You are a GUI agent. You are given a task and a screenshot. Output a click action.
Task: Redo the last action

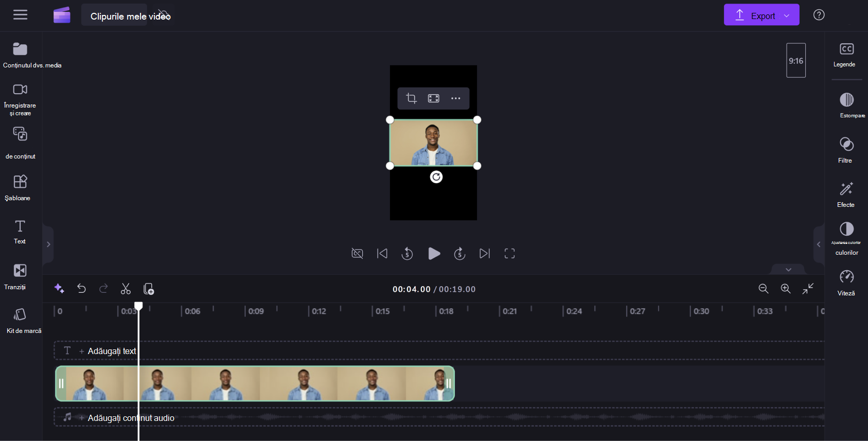pyautogui.click(x=103, y=289)
